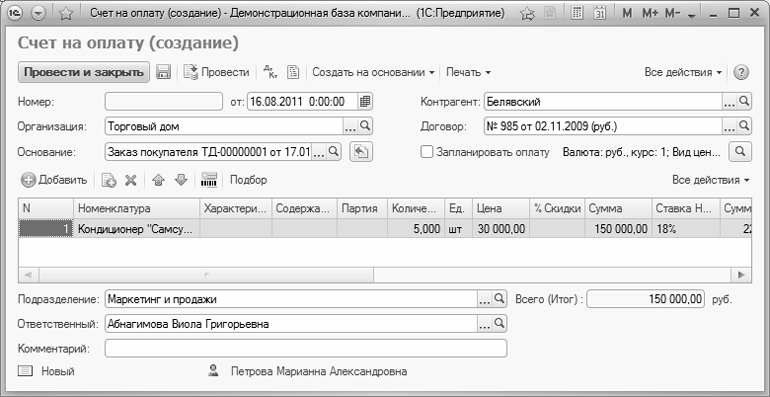
Task: Add the form to favorites with the left star
Action: click(x=66, y=13)
